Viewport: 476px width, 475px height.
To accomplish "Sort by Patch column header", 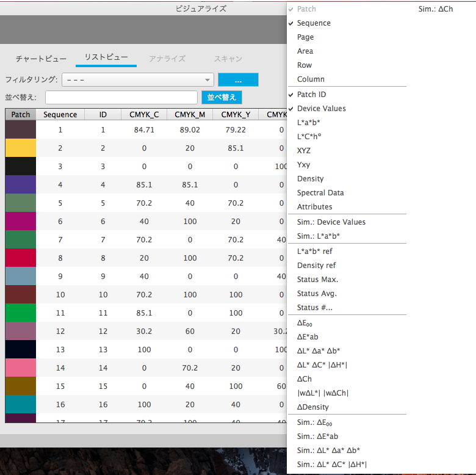I will click(21, 115).
